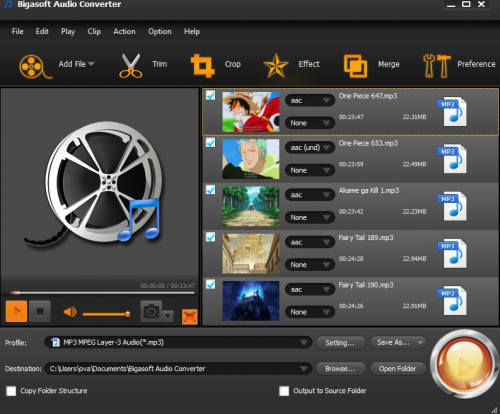Click the Fairy Tail 189.mp3 file name

[x=366, y=238]
